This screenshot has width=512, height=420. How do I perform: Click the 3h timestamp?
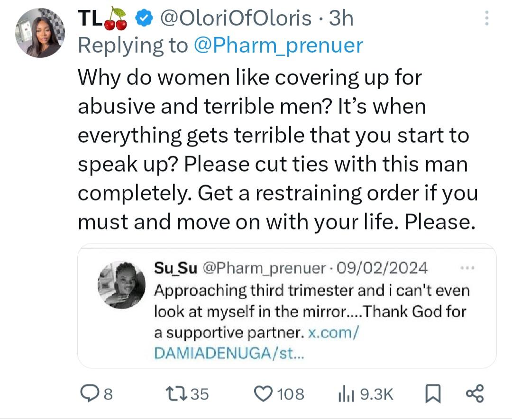tap(341, 18)
